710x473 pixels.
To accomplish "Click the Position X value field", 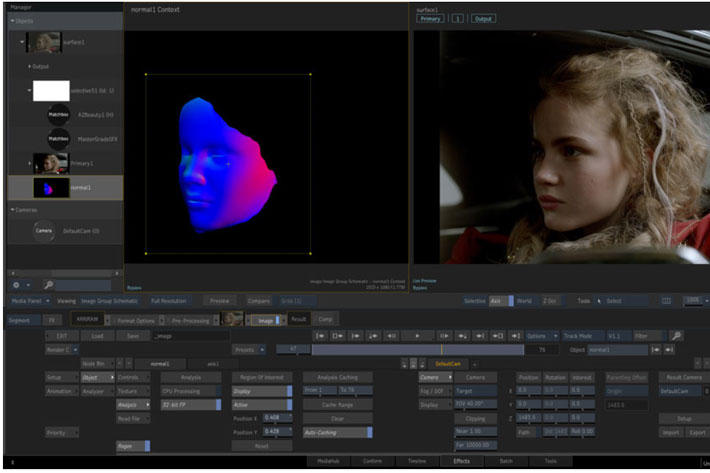I will (x=278, y=418).
